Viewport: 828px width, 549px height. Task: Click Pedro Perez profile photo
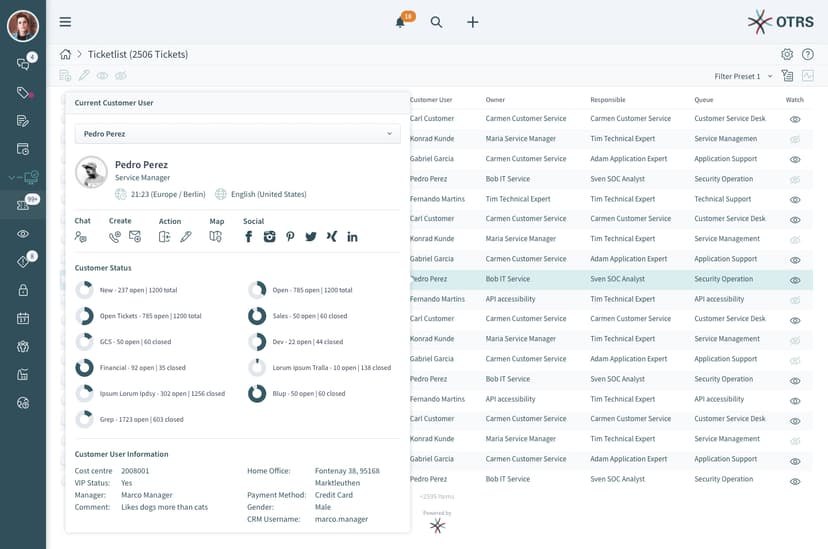[x=91, y=172]
